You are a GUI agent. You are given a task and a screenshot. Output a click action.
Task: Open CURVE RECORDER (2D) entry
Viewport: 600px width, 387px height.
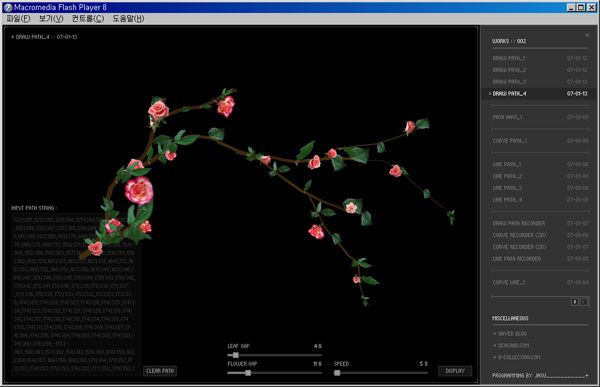click(x=540, y=247)
